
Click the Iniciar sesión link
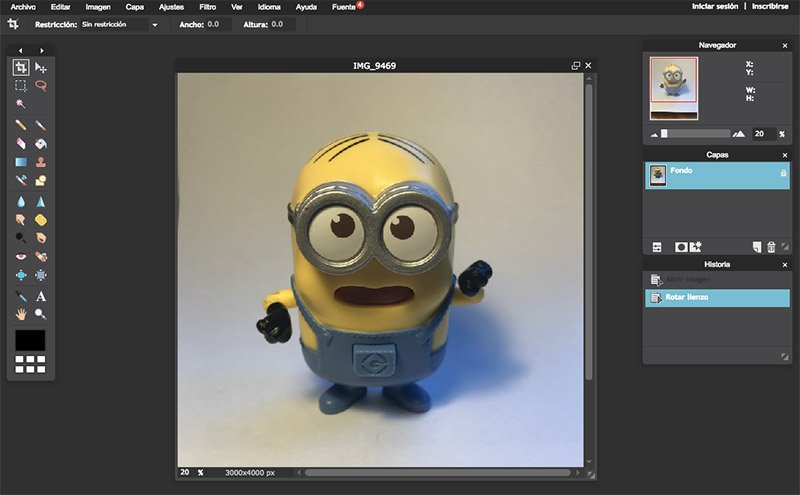(x=715, y=7)
